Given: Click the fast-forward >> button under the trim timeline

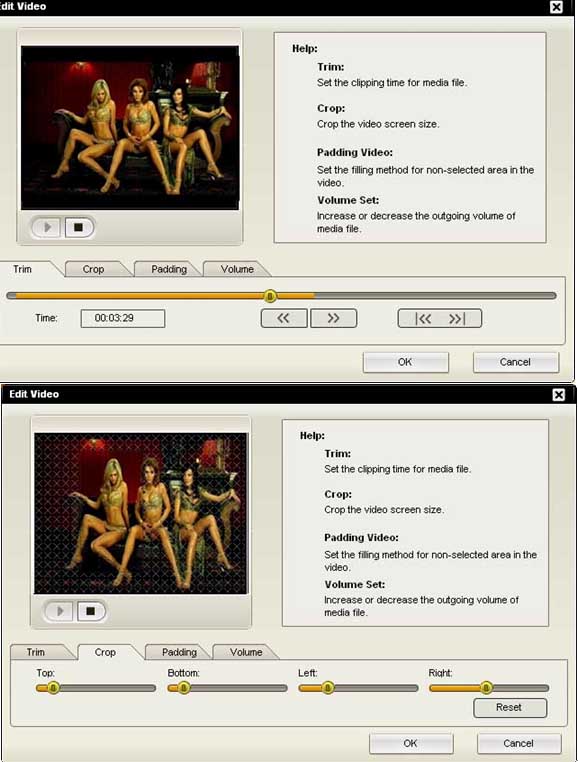Looking at the screenshot, I should 333,318.
